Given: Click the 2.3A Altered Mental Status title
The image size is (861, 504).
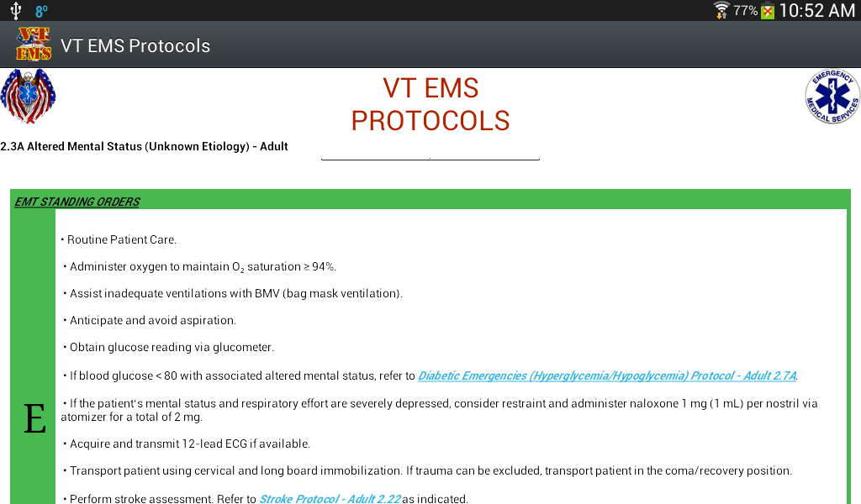Looking at the screenshot, I should (144, 146).
